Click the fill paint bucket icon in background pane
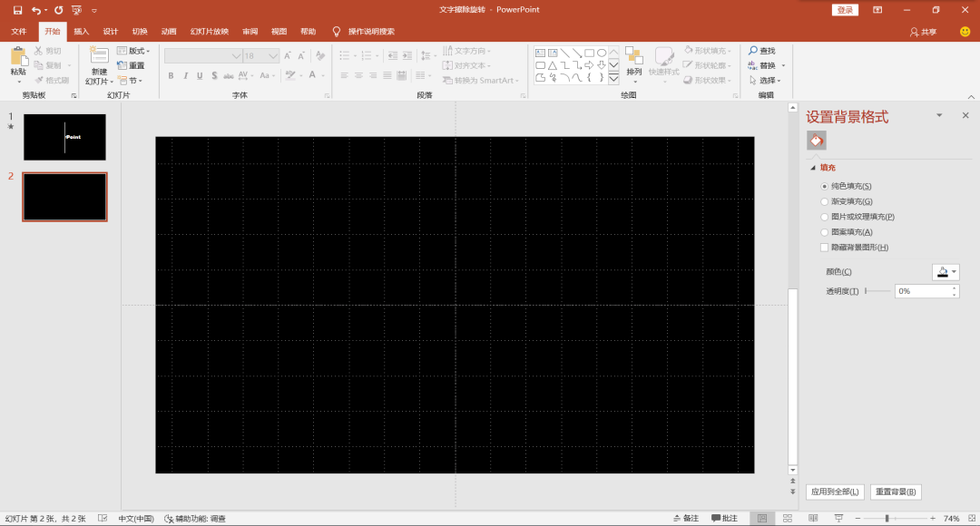Screen dimensions: 980x526 (817, 141)
